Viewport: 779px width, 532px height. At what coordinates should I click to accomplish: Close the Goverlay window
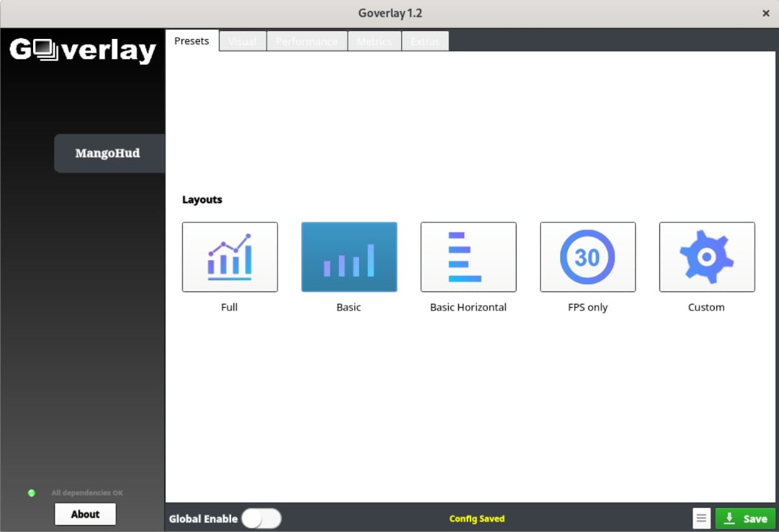[x=766, y=13]
